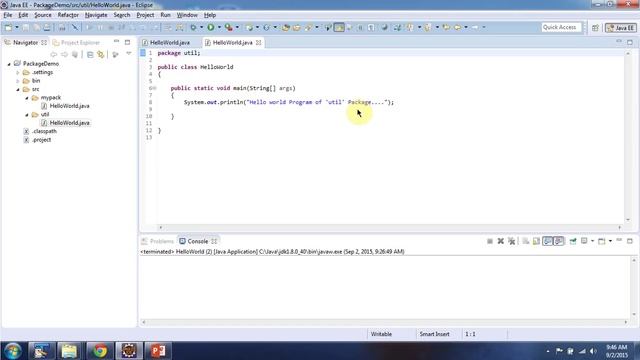The height and width of the screenshot is (360, 640).
Task: Click the Display Selected Console icon
Action: click(584, 241)
